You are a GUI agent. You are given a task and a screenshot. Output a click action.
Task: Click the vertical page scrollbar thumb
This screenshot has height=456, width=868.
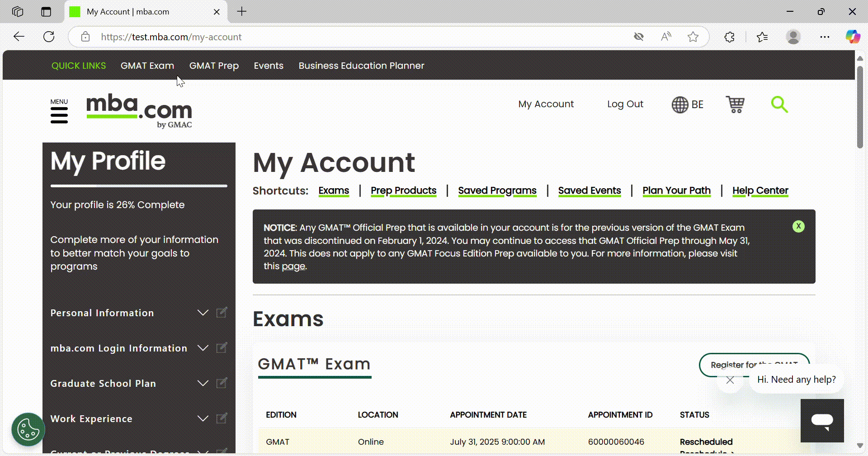click(x=860, y=107)
